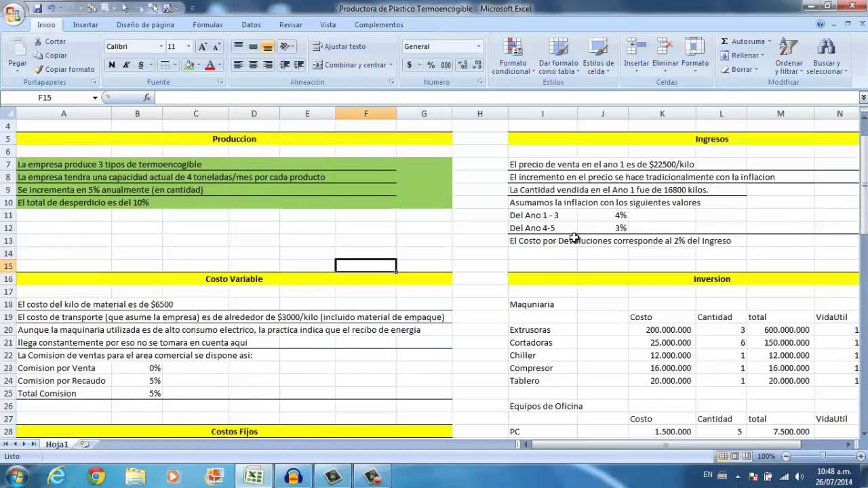
Task: Select column F header
Action: (x=366, y=113)
